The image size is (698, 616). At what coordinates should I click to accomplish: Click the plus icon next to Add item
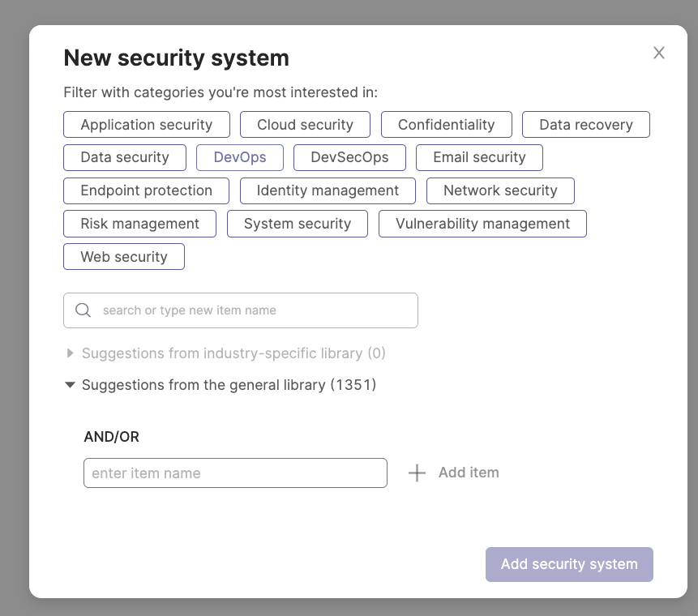coord(416,473)
